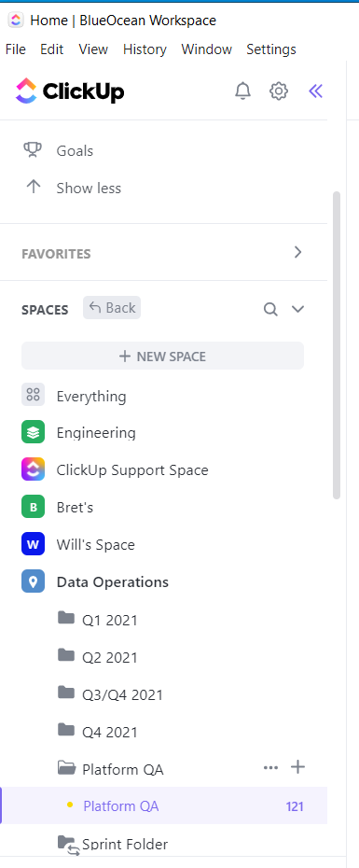Open the settings gear icon
Screen dimensions: 359x868
click(x=279, y=91)
